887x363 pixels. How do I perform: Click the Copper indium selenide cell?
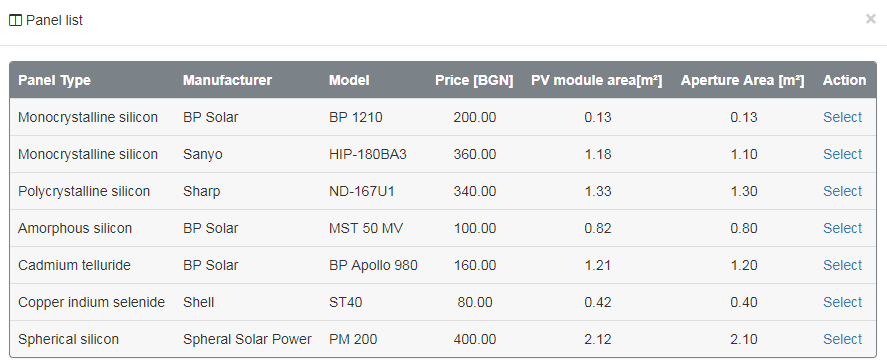[x=92, y=302]
